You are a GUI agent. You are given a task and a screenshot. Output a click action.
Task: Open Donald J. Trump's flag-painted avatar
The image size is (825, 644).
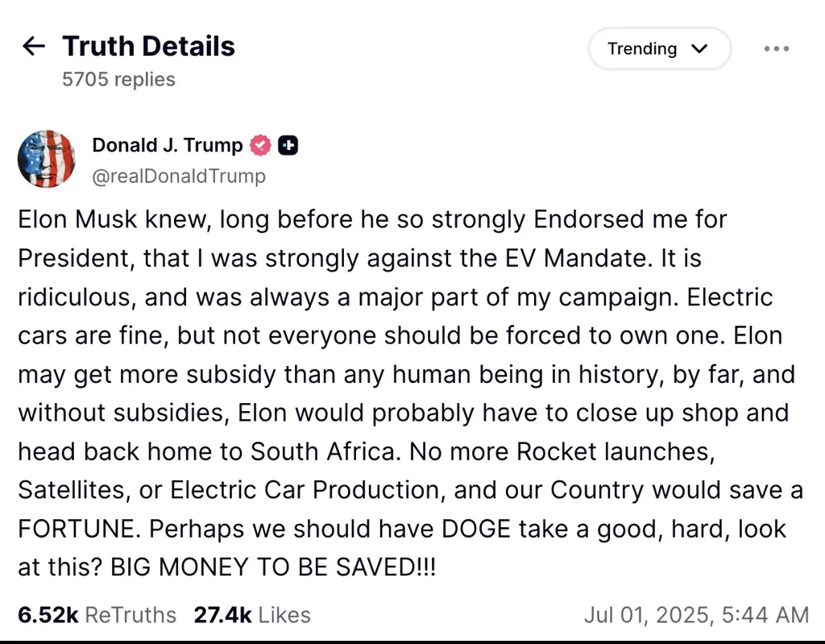tap(46, 159)
